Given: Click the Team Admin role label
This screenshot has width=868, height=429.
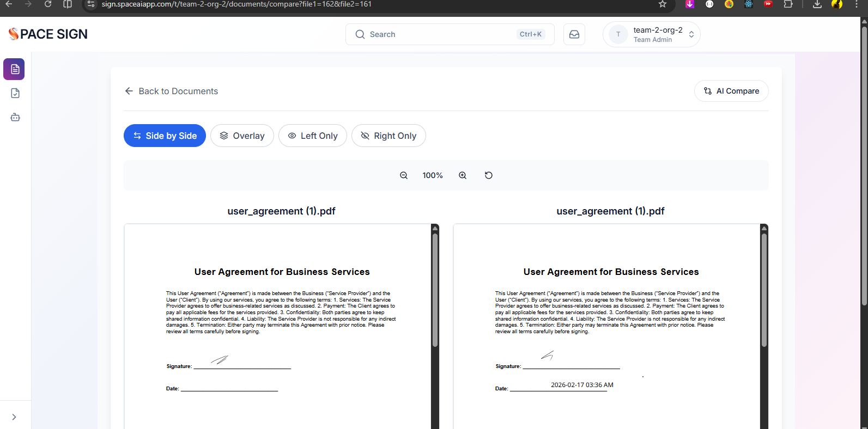Looking at the screenshot, I should [653, 40].
